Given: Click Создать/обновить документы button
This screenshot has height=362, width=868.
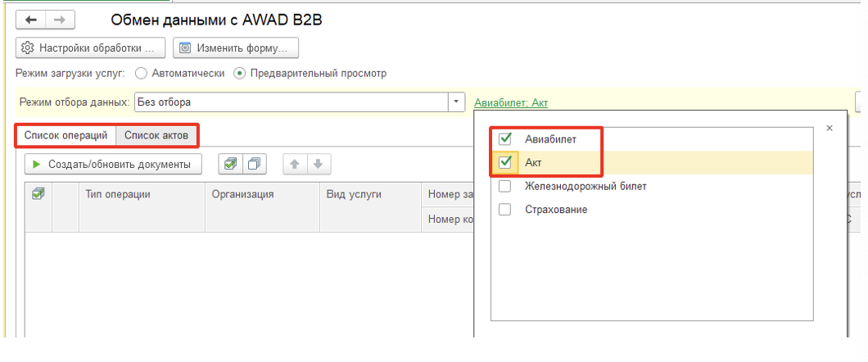Looking at the screenshot, I should (x=113, y=165).
